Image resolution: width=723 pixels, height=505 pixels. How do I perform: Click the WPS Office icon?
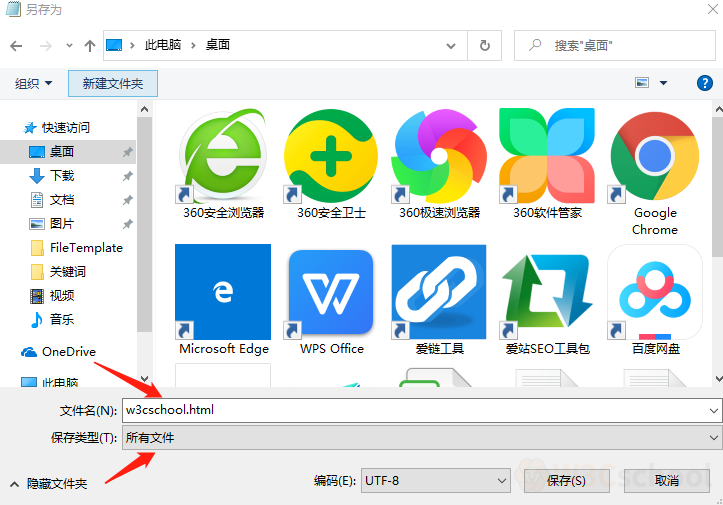(331, 292)
